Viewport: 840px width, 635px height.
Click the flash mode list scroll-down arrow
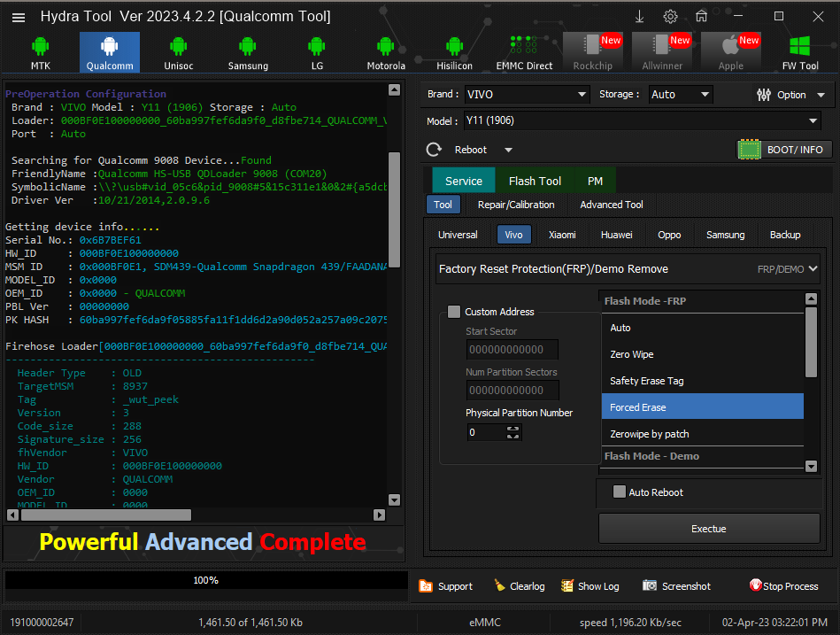tap(811, 466)
